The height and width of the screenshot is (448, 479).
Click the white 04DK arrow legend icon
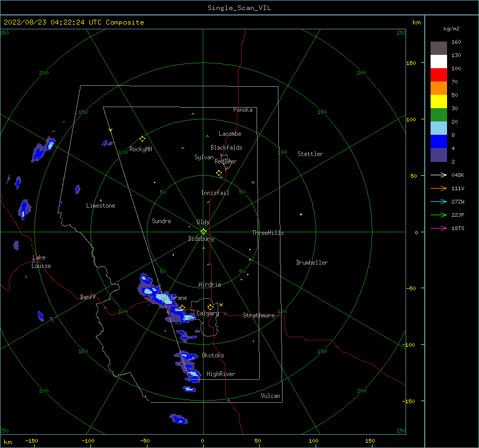point(439,175)
